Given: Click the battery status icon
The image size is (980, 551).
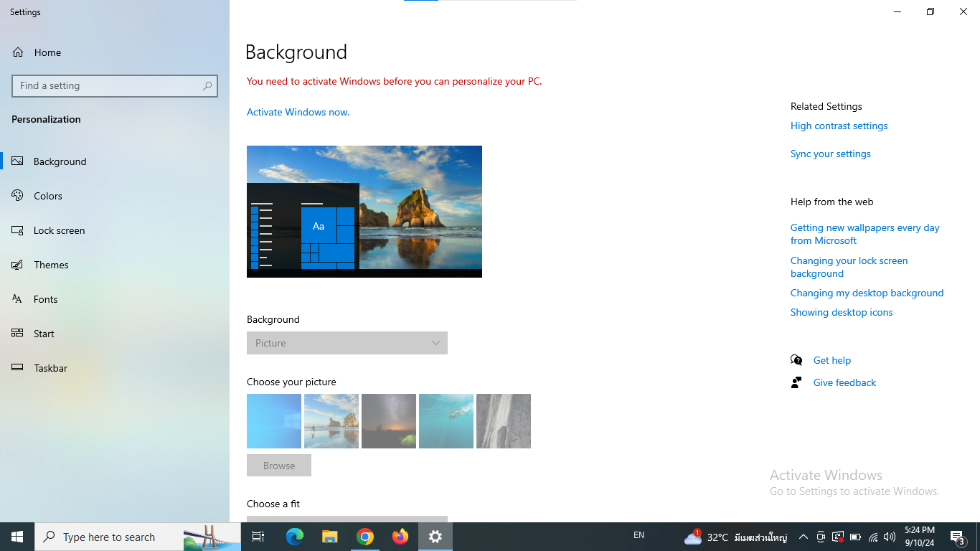Looking at the screenshot, I should [855, 537].
